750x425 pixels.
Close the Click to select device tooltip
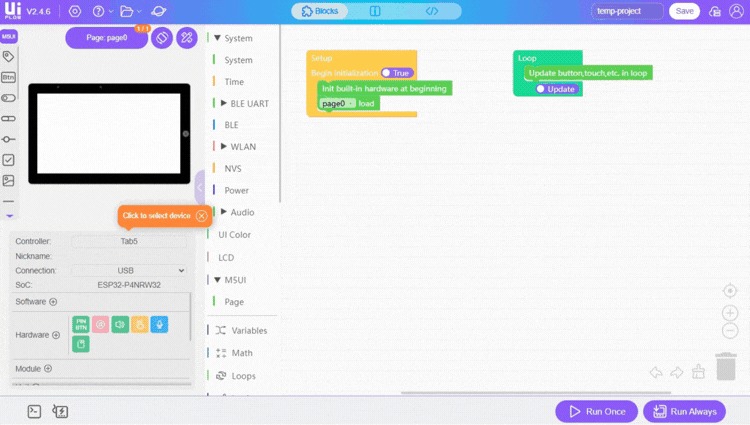pyautogui.click(x=202, y=216)
